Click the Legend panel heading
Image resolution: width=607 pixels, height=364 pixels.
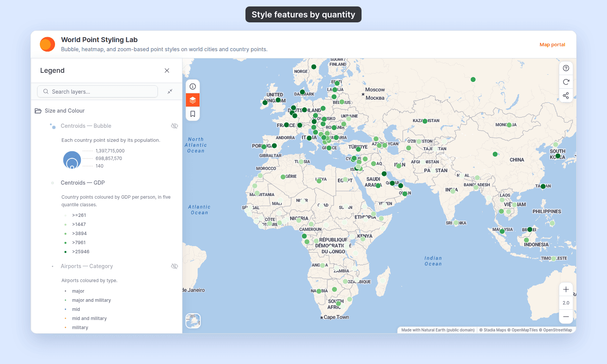[52, 71]
